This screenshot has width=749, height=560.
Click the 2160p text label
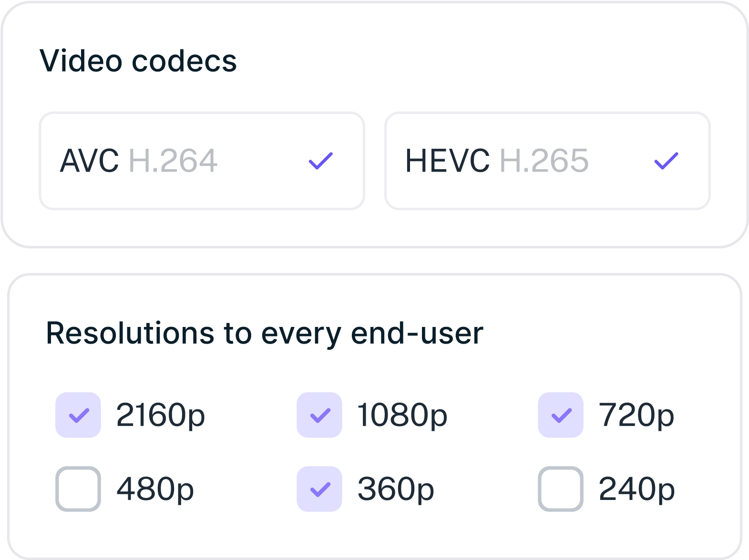pos(161,416)
